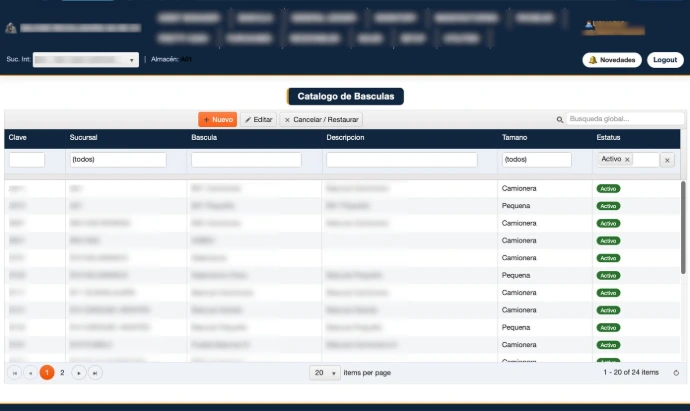Screen dimensions: 690x411
Task: Click Cancelar / Restaurar button
Action: 321,119
